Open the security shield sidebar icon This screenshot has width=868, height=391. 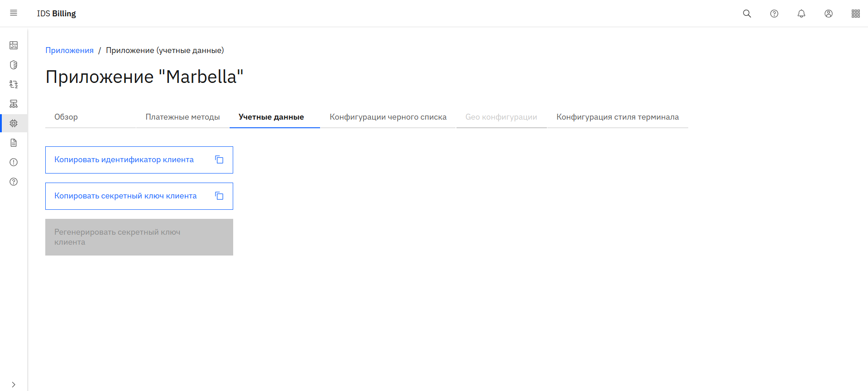point(14,65)
